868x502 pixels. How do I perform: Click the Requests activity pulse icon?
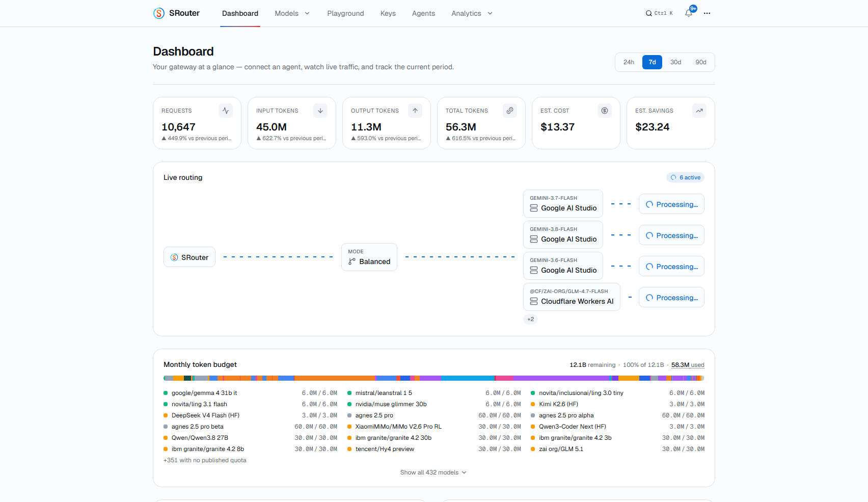(226, 111)
